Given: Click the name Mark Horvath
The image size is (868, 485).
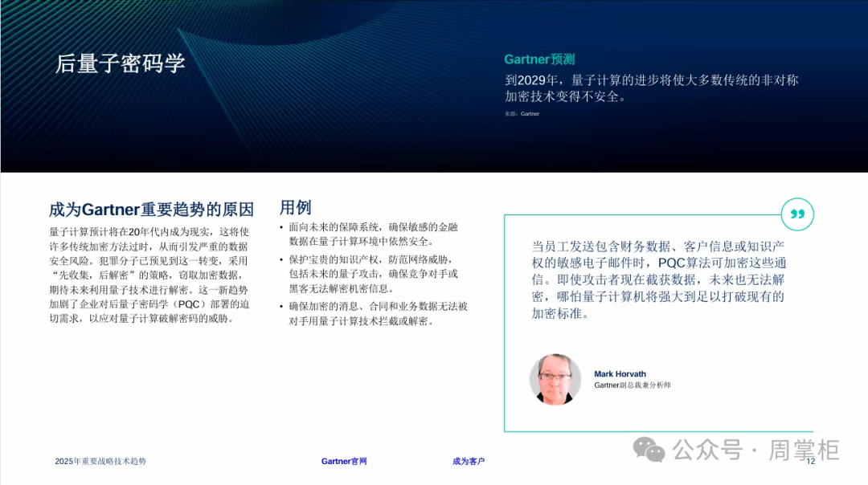Looking at the screenshot, I should (620, 373).
